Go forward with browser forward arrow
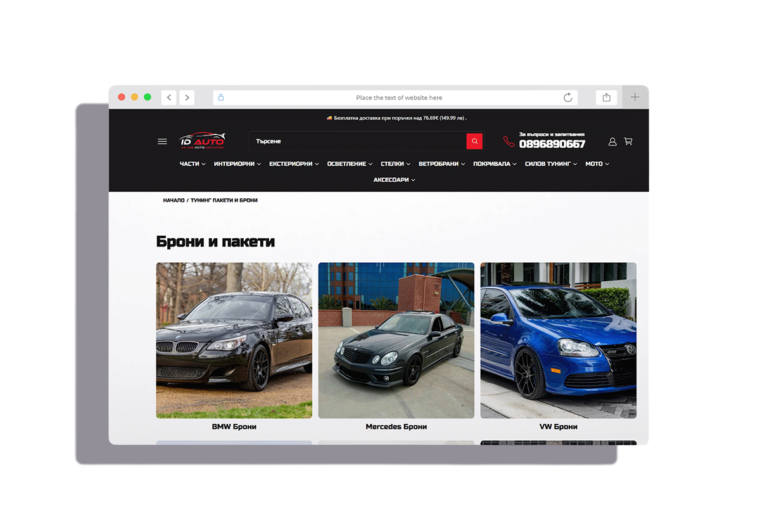Screen dimensions: 760x532 [x=186, y=97]
